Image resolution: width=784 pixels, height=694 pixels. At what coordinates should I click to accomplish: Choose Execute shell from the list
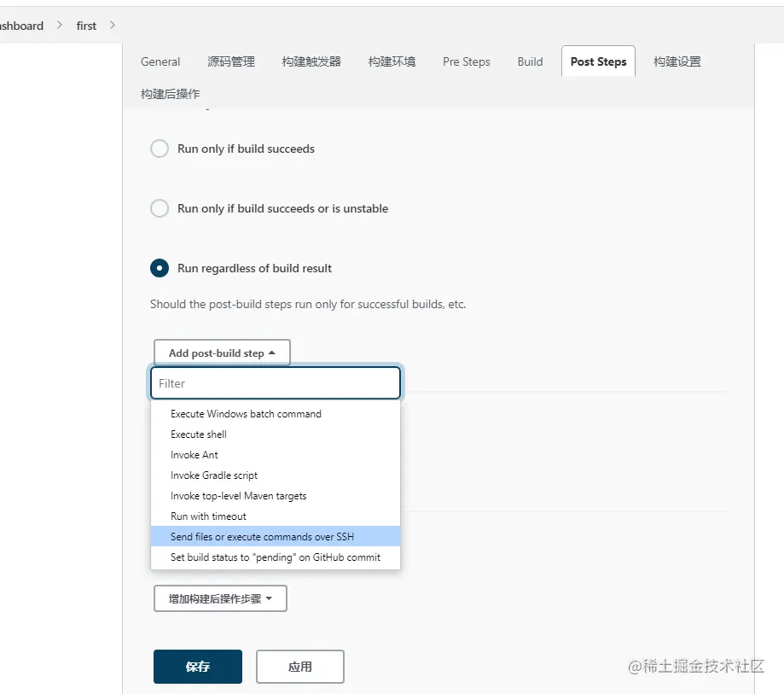276,434
